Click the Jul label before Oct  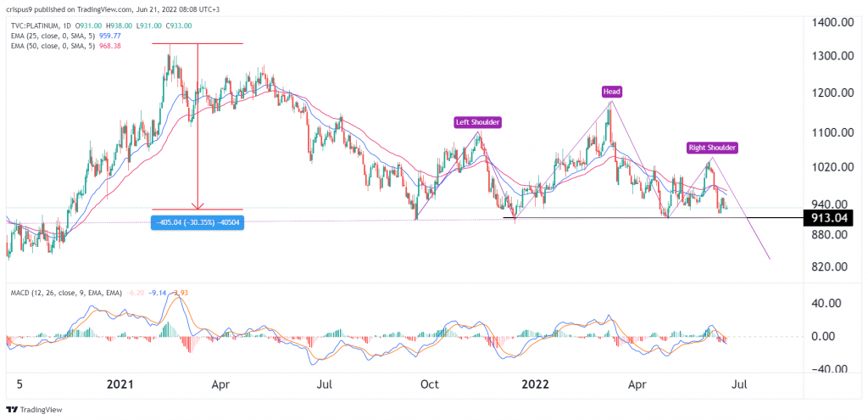(x=325, y=384)
